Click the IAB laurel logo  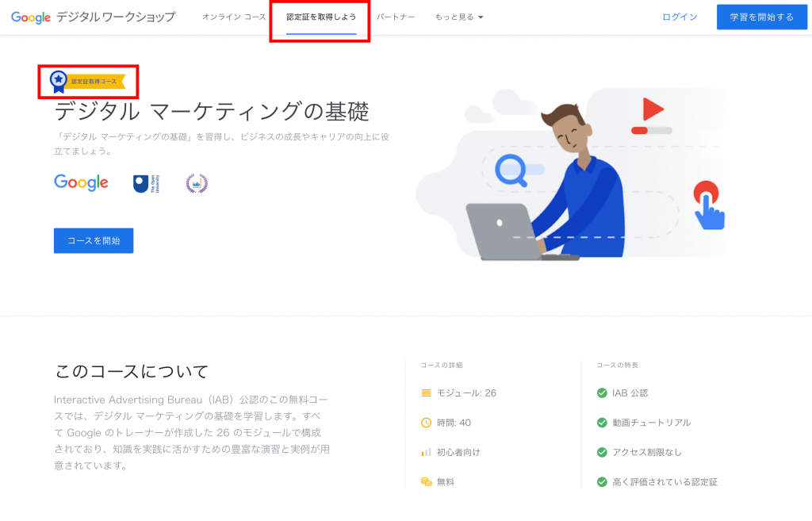[197, 184]
